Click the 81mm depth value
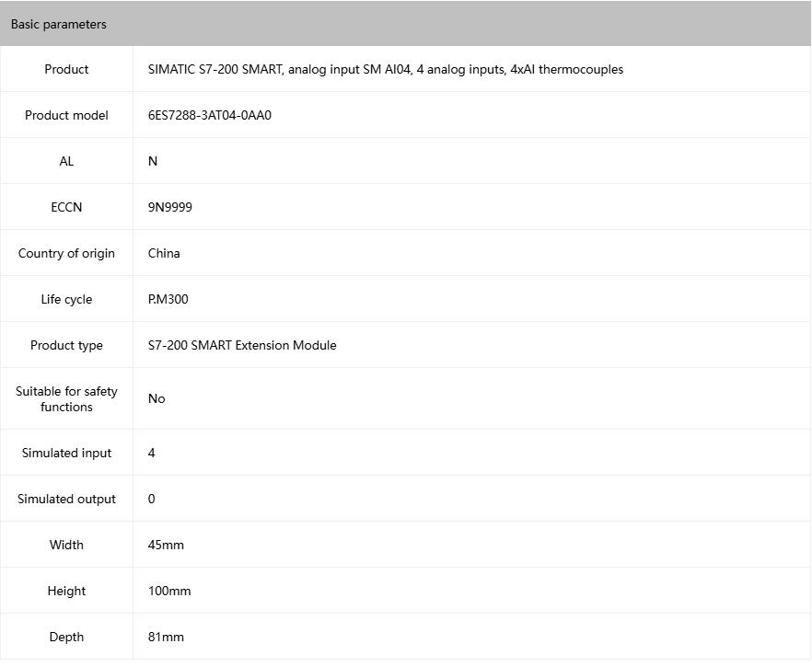The width and height of the screenshot is (812, 667). point(166,637)
